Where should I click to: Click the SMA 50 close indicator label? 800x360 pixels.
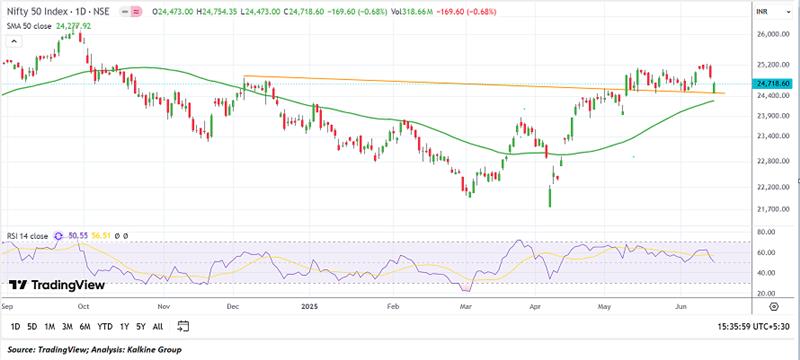pos(29,26)
